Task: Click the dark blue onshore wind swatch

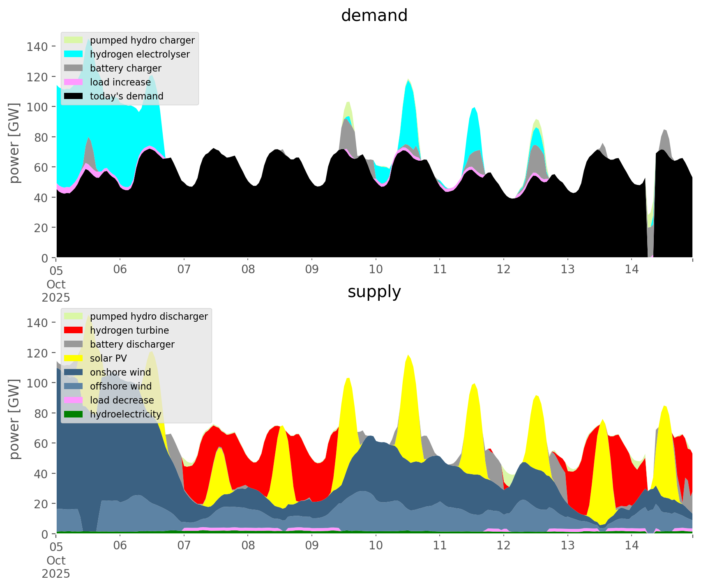Action: [x=74, y=372]
